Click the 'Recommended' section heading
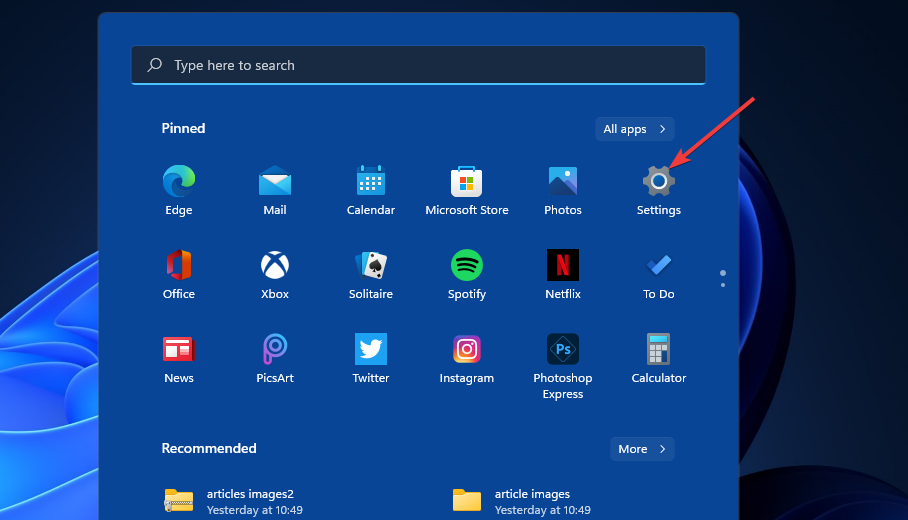This screenshot has width=908, height=520. tap(209, 448)
